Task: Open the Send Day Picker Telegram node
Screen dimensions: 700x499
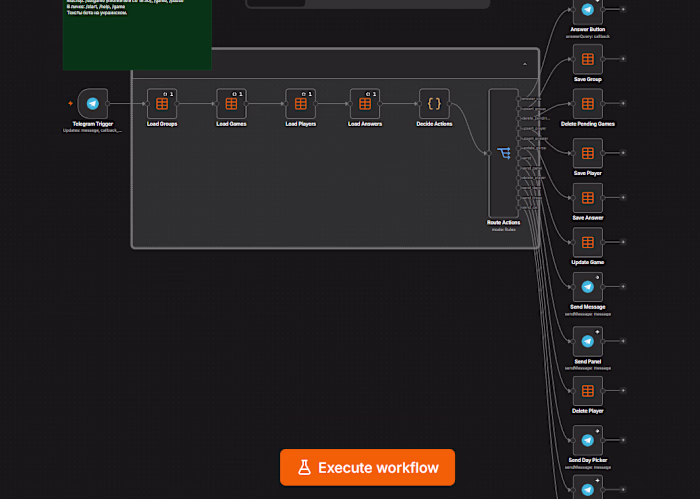Action: (x=588, y=441)
